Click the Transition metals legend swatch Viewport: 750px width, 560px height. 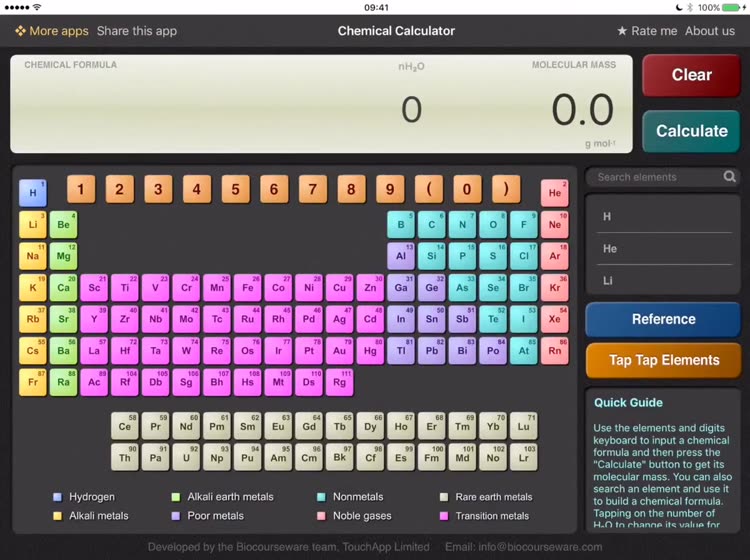tap(444, 516)
